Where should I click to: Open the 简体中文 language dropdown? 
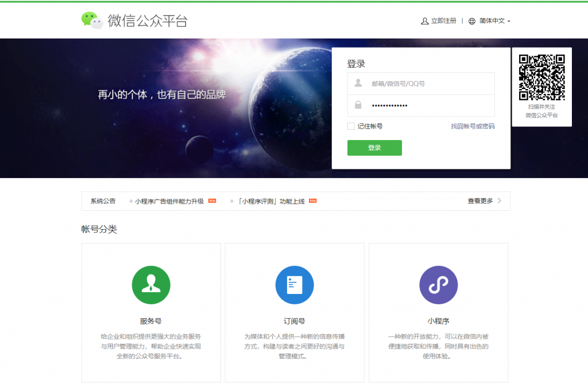tap(494, 21)
